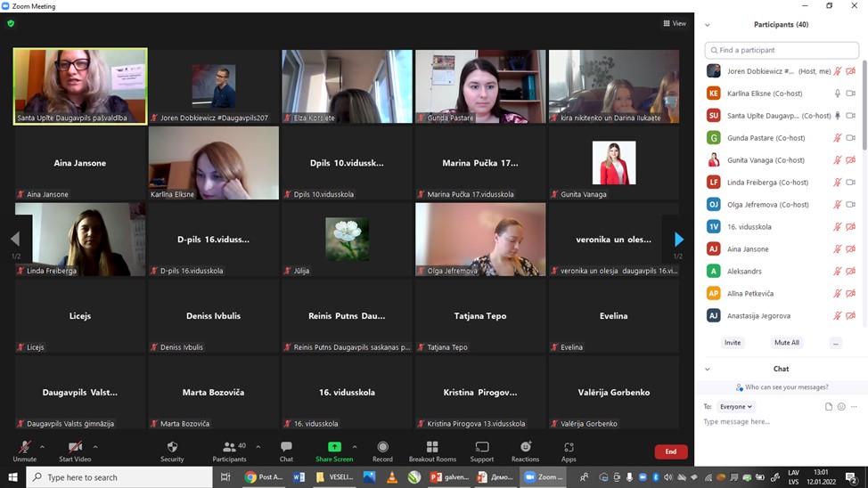
Task: Start recording with the Record icon
Action: 382,446
